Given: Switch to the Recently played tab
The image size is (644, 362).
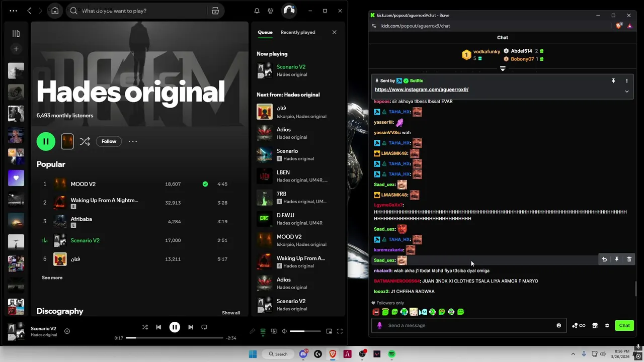Looking at the screenshot, I should coord(298,32).
